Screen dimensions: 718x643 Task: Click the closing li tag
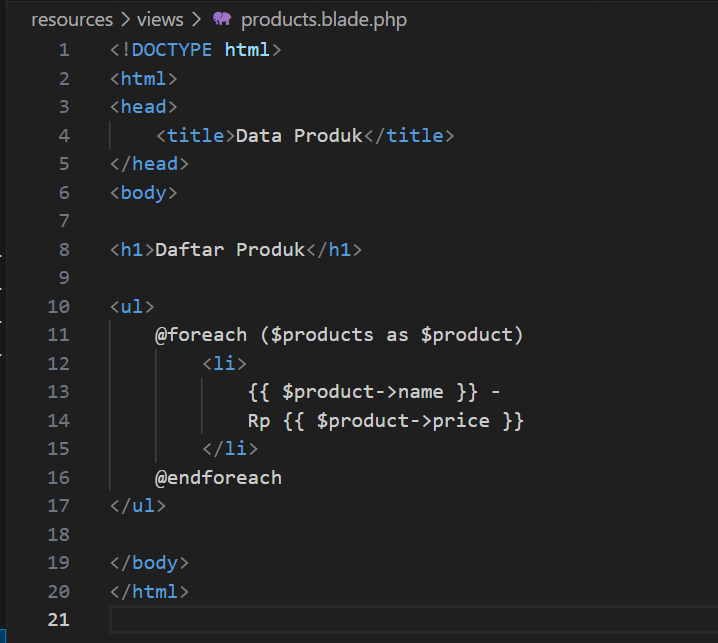click(x=230, y=449)
